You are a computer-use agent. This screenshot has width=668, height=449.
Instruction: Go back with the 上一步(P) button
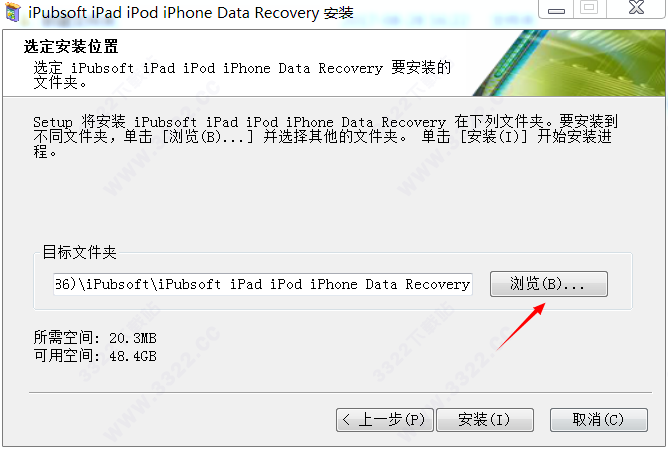pos(385,420)
